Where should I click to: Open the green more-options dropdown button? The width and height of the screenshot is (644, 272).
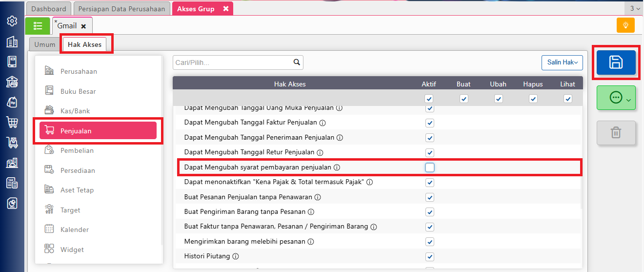[616, 98]
